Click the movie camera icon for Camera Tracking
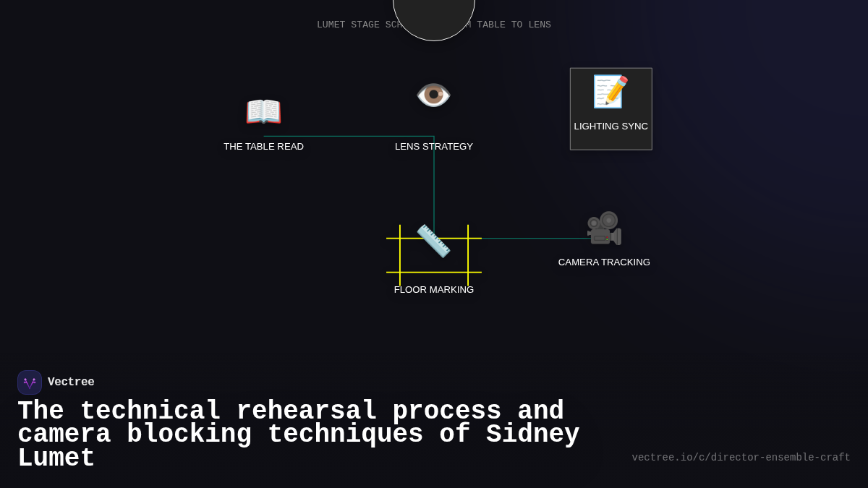 (x=604, y=227)
